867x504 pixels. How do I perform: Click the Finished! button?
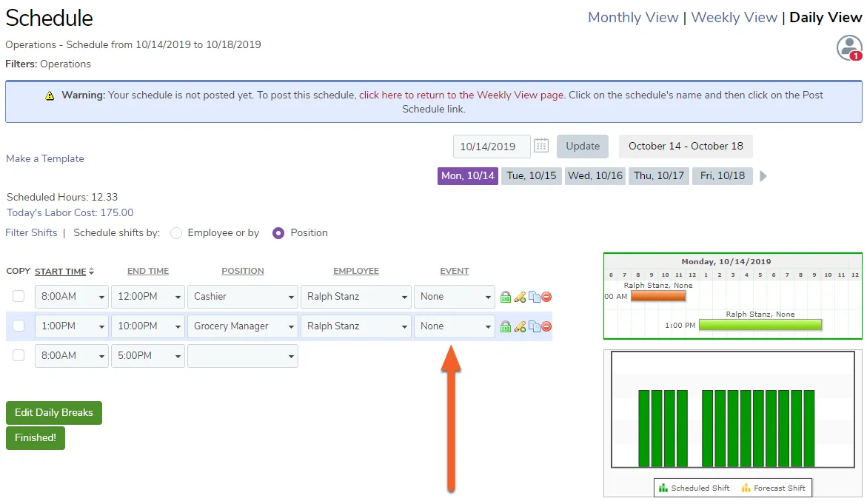(x=36, y=437)
